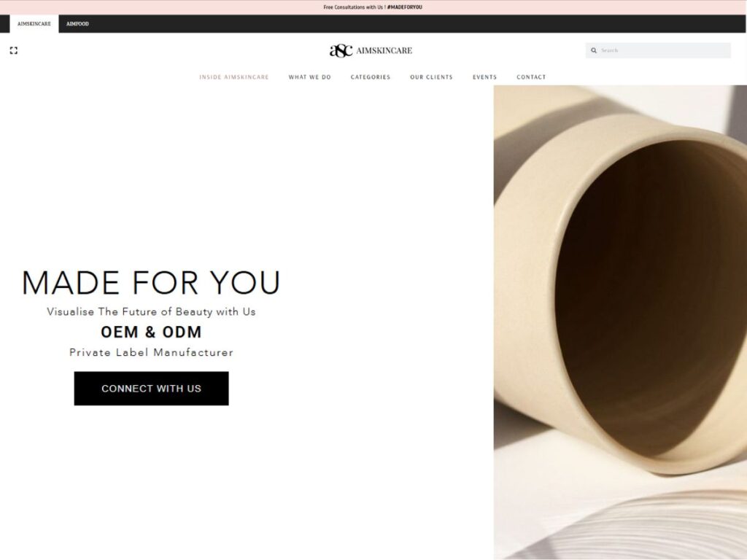Click the Free Consultations banner text

pos(355,7)
